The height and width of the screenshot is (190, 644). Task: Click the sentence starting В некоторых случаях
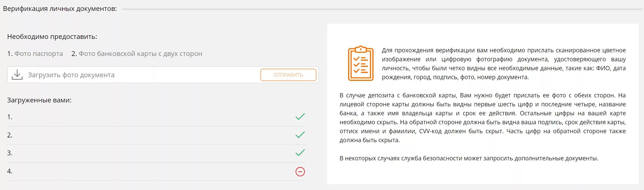coord(469,158)
